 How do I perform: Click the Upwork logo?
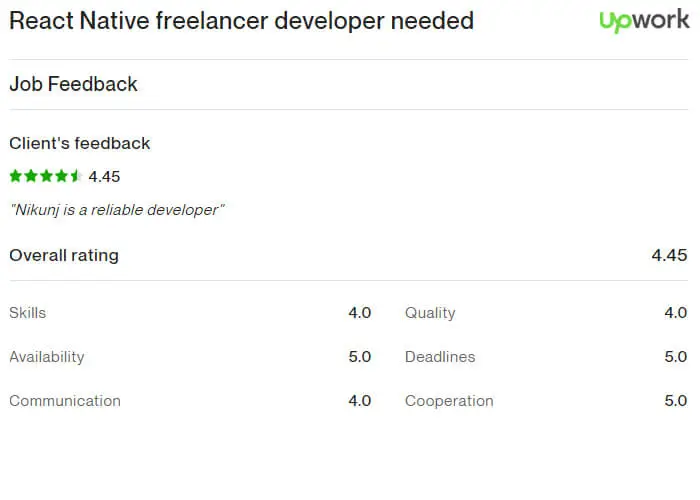click(644, 21)
